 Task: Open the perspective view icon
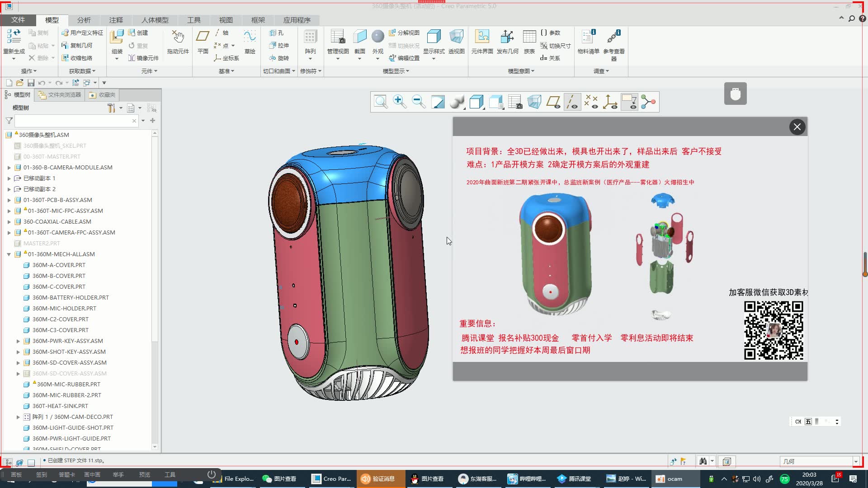click(x=534, y=102)
